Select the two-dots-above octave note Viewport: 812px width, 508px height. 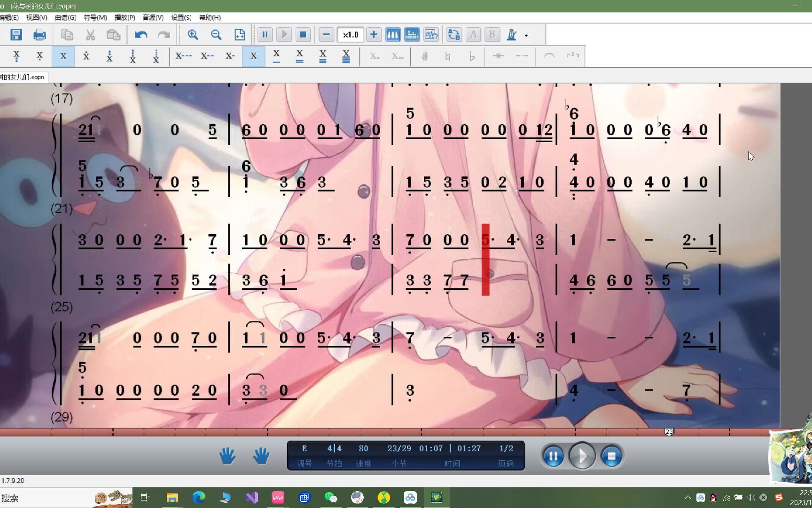[x=109, y=56]
